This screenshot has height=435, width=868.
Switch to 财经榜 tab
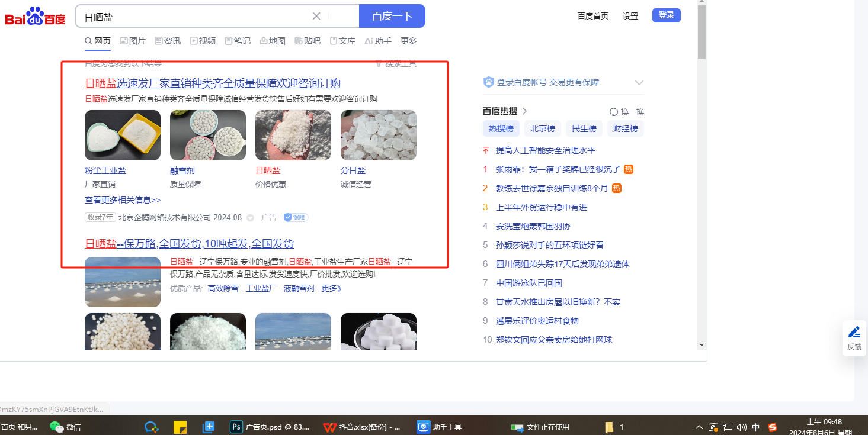click(626, 128)
